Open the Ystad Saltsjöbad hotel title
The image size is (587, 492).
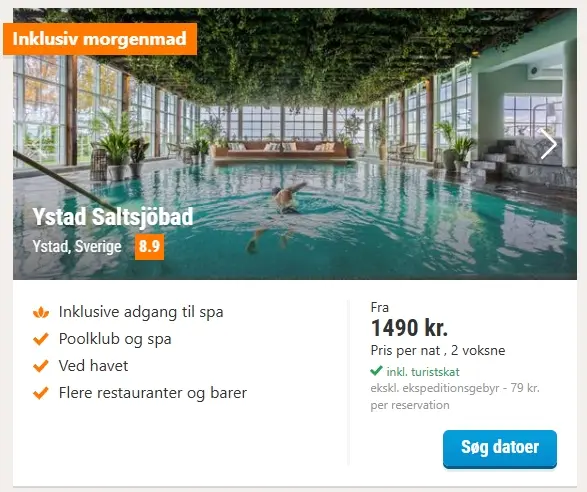pyautogui.click(x=113, y=217)
